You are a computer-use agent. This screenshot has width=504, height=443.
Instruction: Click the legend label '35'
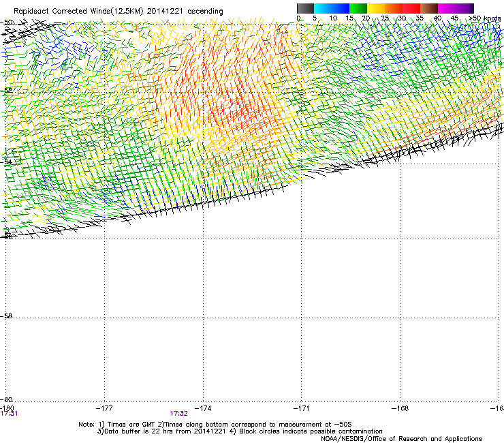[420, 18]
